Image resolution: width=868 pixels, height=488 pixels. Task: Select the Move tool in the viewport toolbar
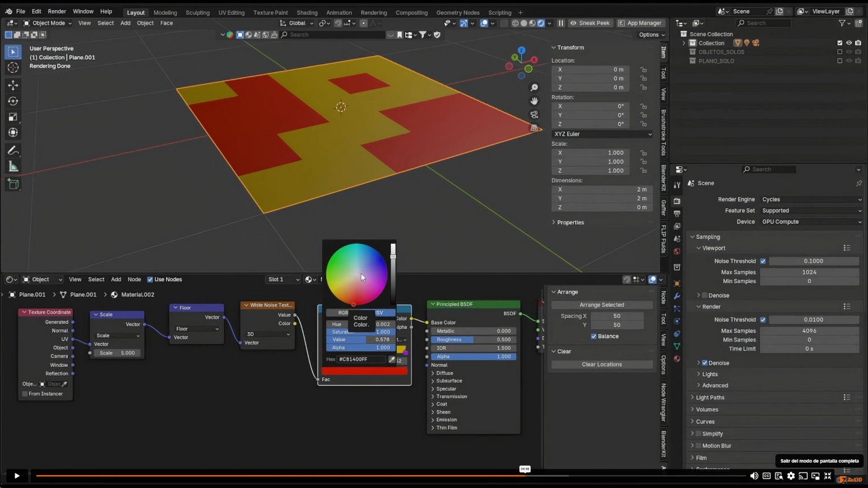[13, 85]
